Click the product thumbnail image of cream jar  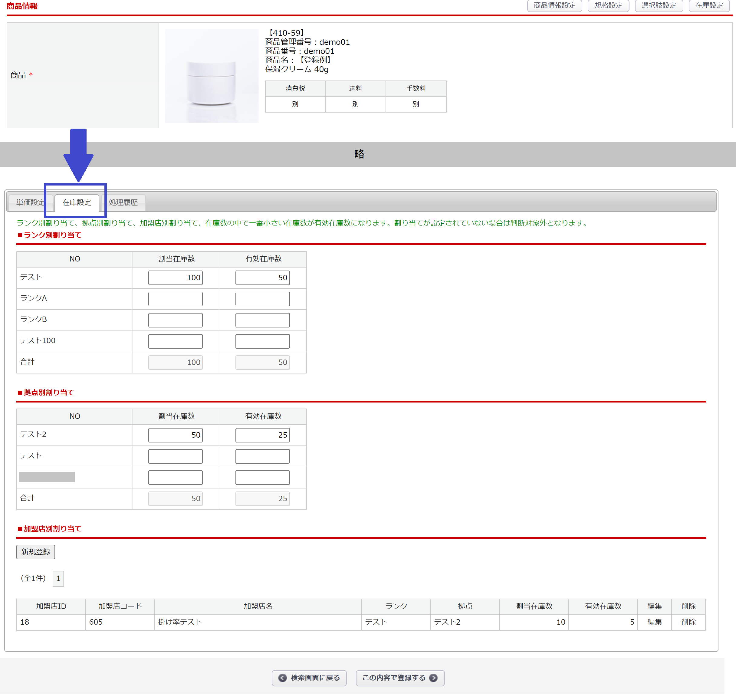[x=212, y=76]
